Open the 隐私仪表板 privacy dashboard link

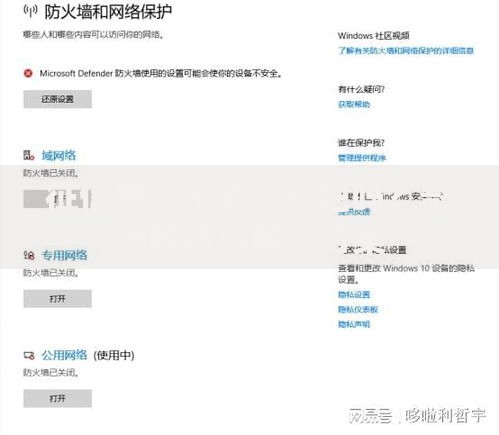[358, 309]
